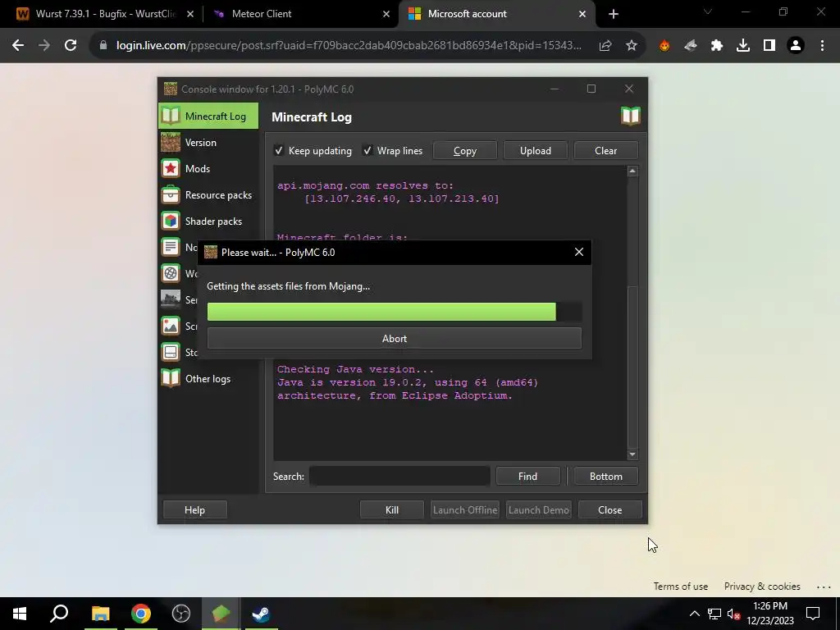Open the Mods page in sidebar

208,169
